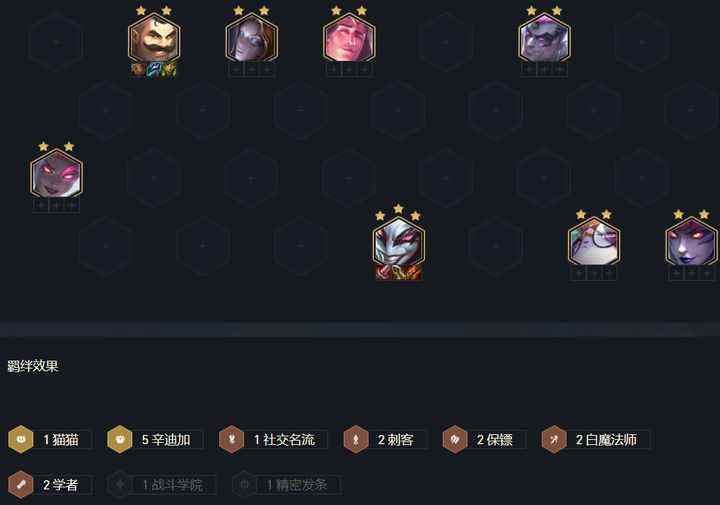Click the 辛迪加 trait badge icon
The height and width of the screenshot is (505, 720).
pyautogui.click(x=120, y=439)
